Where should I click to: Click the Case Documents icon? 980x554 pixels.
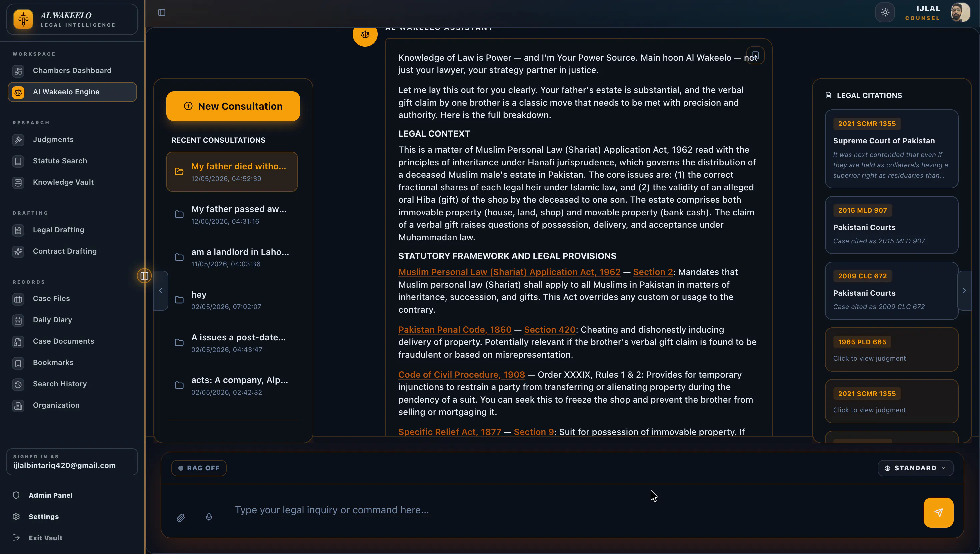(x=18, y=342)
